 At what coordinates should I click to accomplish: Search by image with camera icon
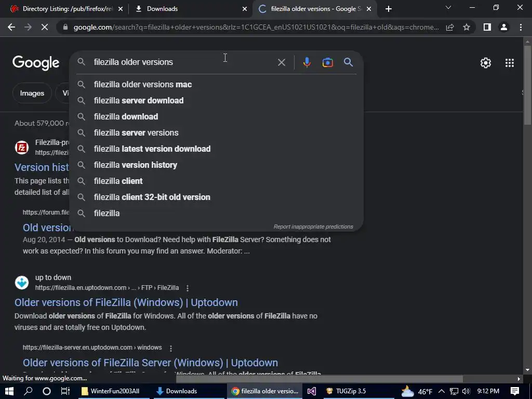coord(327,62)
